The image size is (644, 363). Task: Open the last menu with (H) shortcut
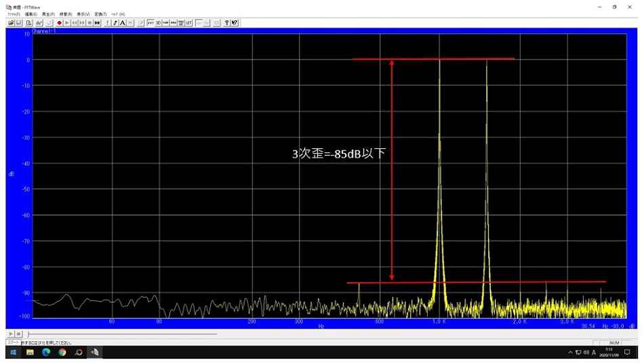(x=119, y=14)
